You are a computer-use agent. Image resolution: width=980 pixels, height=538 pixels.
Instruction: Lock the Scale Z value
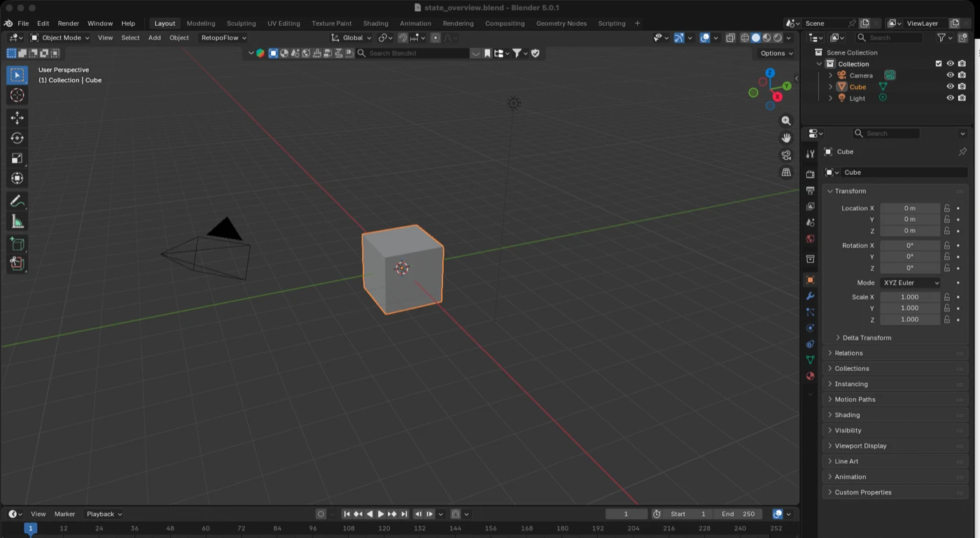click(947, 320)
